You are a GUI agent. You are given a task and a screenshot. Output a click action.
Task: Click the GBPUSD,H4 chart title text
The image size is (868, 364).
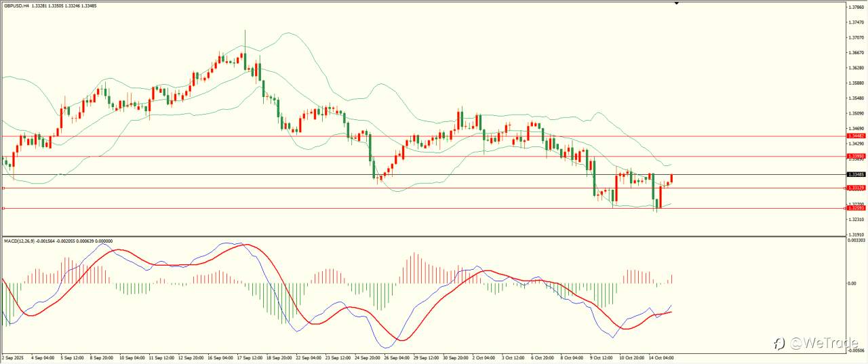[16, 6]
